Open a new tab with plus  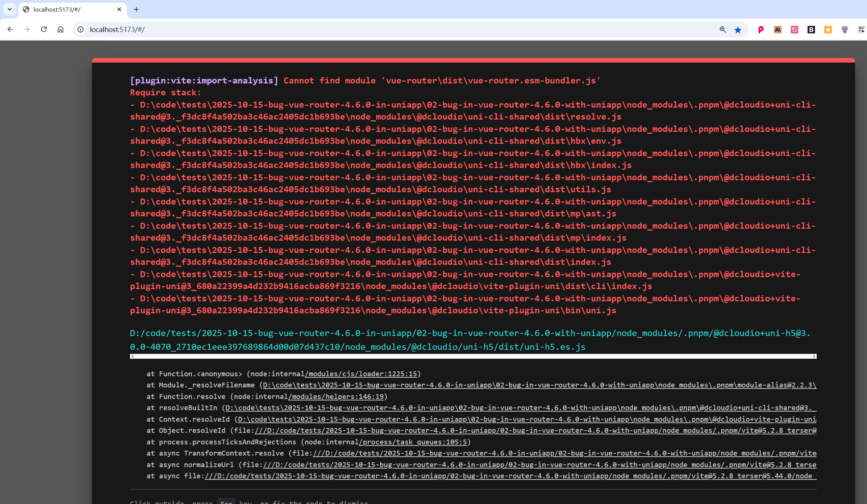pos(136,9)
